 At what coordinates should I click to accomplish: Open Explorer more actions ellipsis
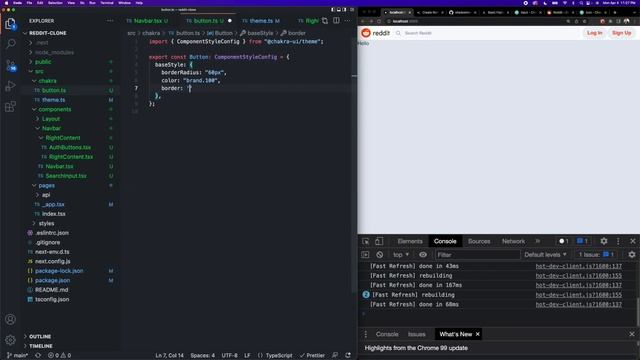110,20
